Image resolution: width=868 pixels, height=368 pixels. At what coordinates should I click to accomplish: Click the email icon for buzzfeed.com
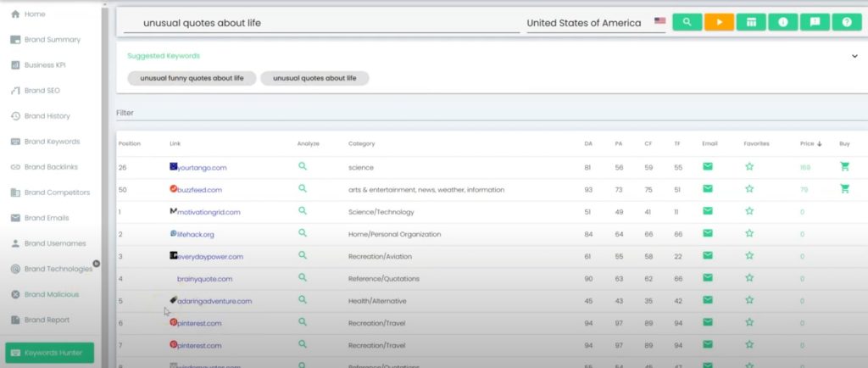(708, 189)
